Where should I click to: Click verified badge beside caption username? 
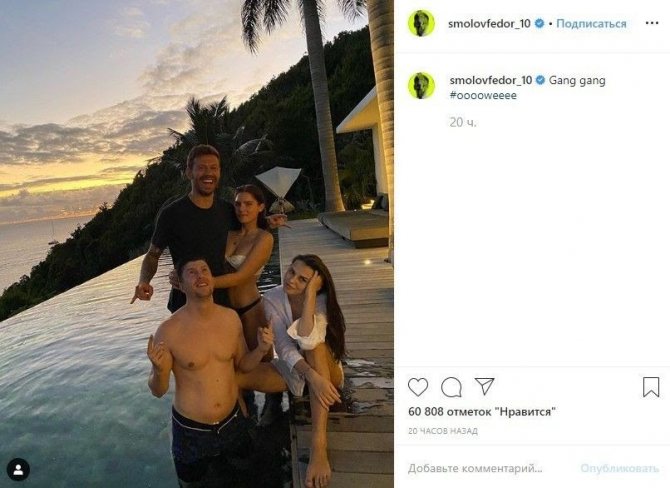(540, 80)
